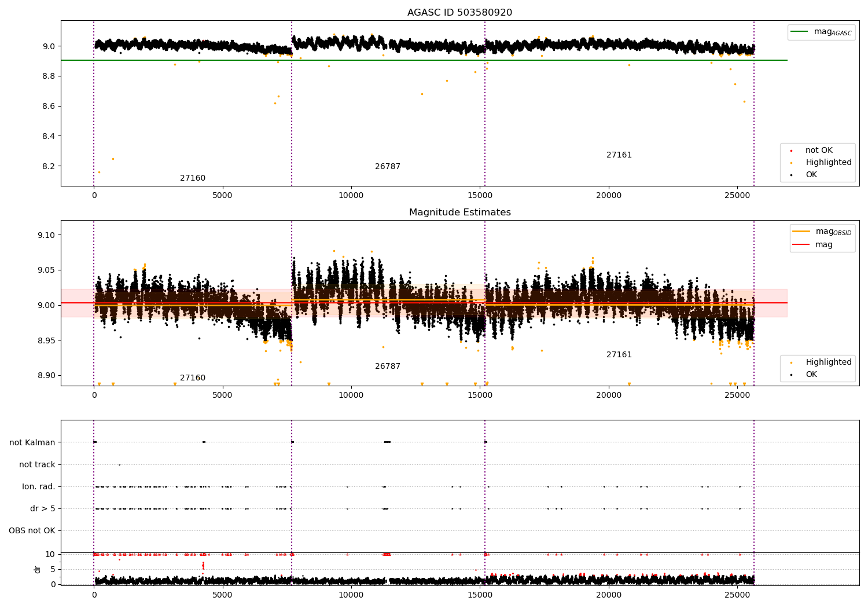Click the 'OBS not OK' row label
This screenshot has width=868, height=608.
click(x=32, y=530)
